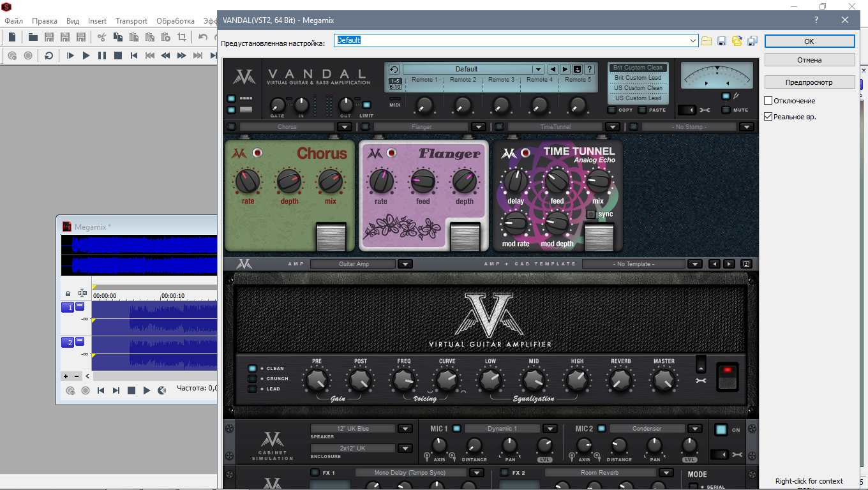
Task: Click Fast forward in main transport toolbar
Action: coord(182,56)
